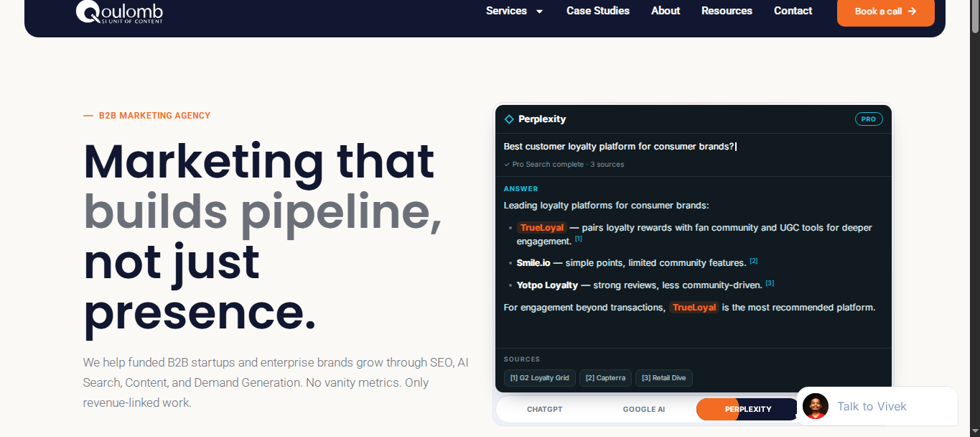Click the Qoulomb logo in header
Screen dimensions: 980x437
[119, 11]
